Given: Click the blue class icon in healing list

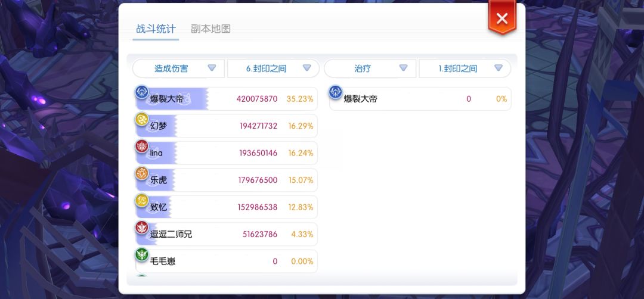Looking at the screenshot, I should (336, 92).
